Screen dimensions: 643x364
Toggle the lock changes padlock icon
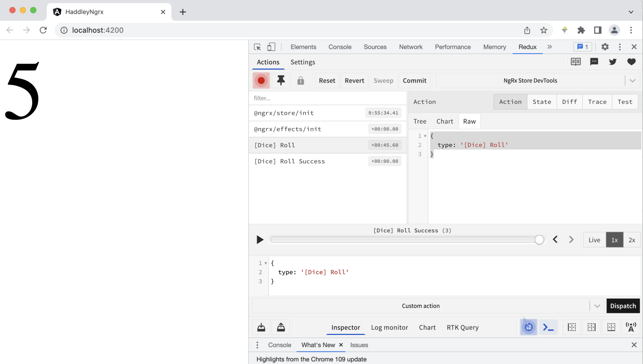(300, 81)
